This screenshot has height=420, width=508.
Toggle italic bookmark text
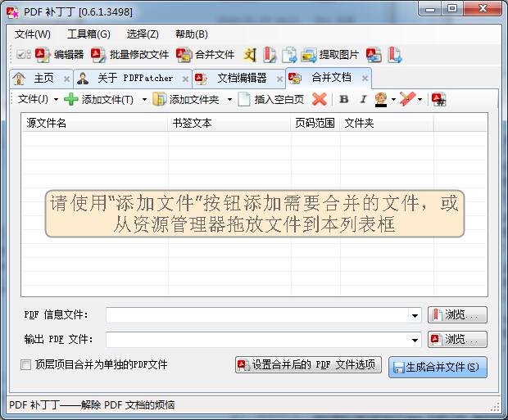(x=363, y=99)
